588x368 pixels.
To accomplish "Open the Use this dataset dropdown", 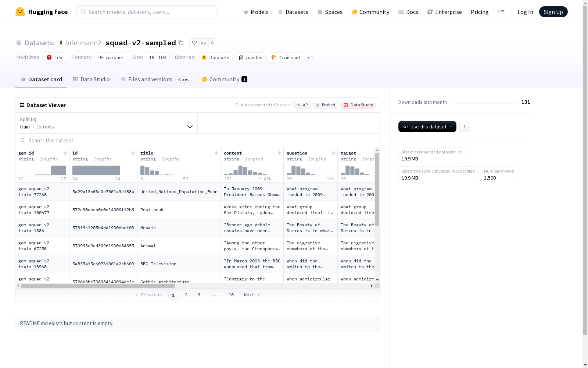I will coord(427,127).
